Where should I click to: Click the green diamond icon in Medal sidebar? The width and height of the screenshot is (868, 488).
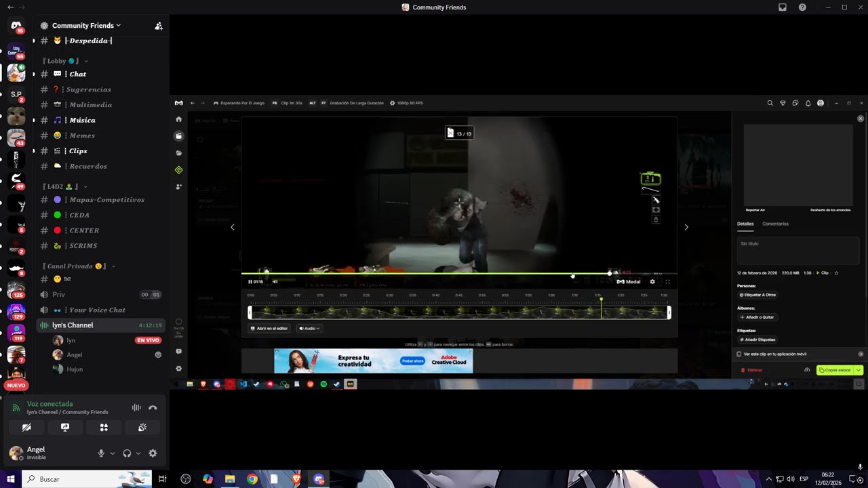[178, 170]
